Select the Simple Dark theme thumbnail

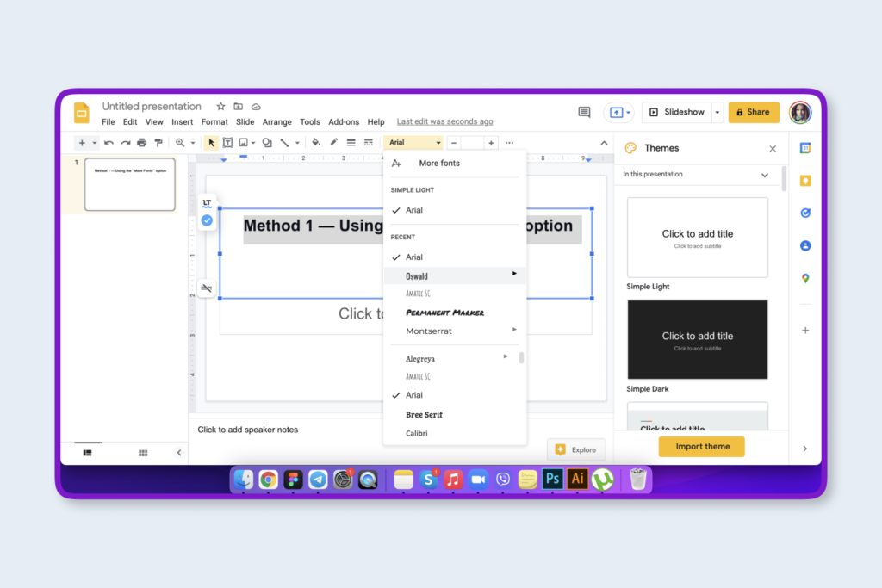tap(697, 339)
